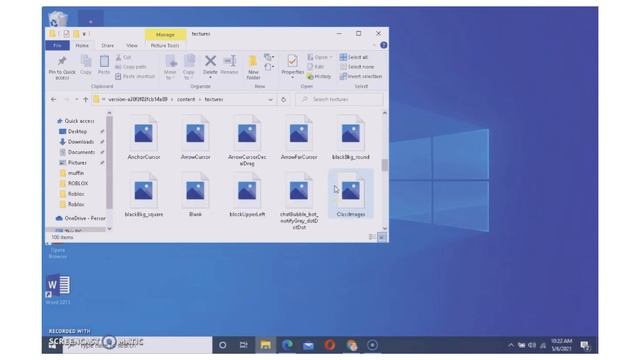
Task: Open the New item dropdown
Action: pyautogui.click(x=269, y=58)
